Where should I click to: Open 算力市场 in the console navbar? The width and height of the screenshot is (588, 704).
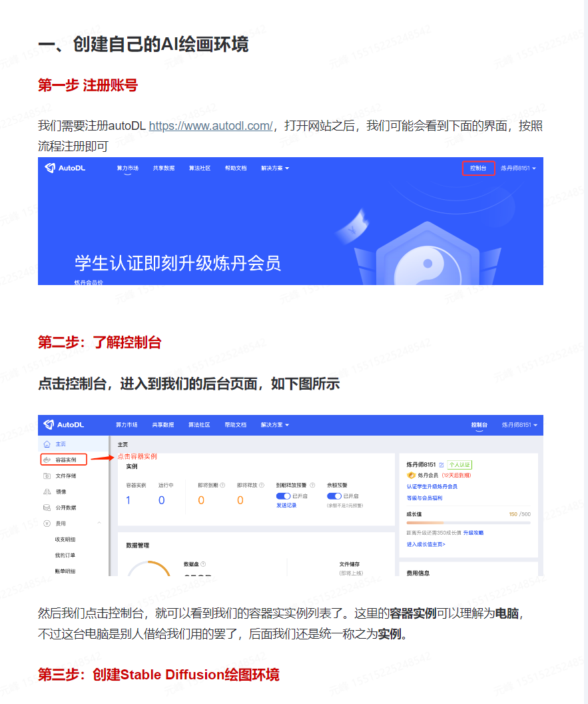(127, 425)
